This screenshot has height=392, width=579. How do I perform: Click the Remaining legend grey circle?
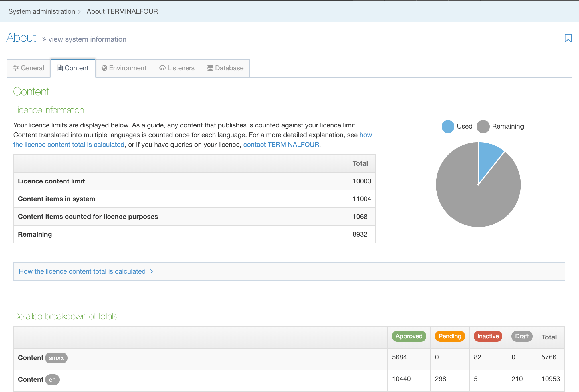[x=483, y=126]
